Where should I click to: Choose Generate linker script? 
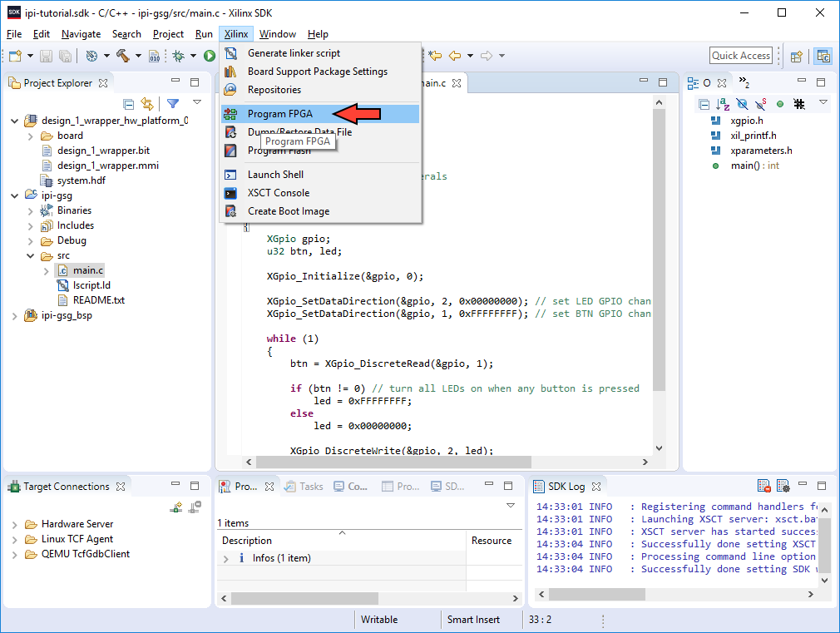[x=320, y=53]
